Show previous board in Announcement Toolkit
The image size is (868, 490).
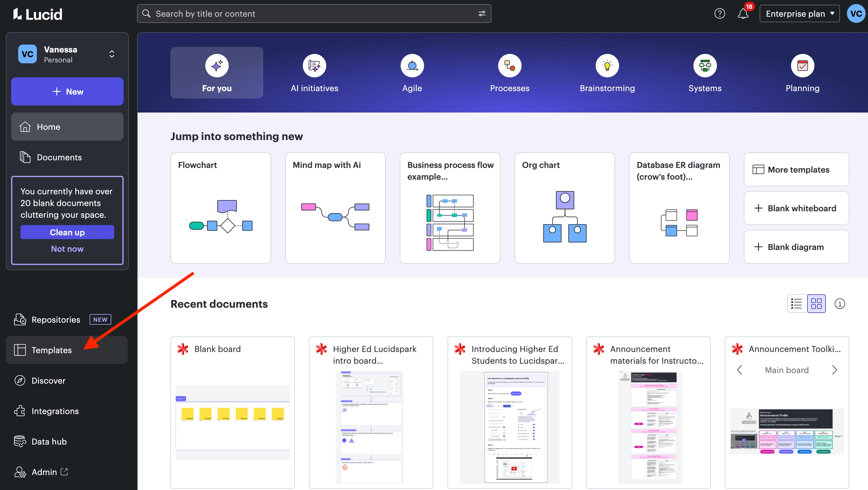tap(739, 370)
